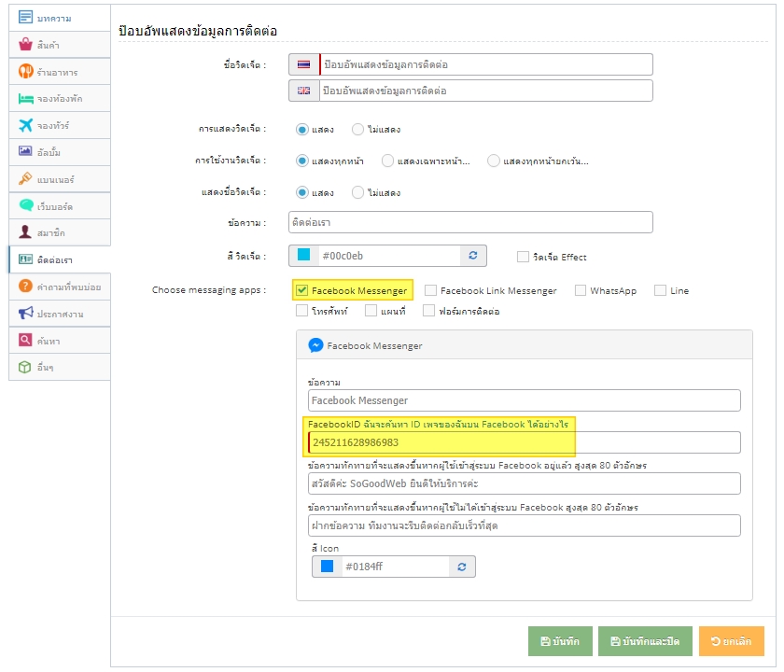Tick the แผนที่ map checkbox

click(x=371, y=311)
